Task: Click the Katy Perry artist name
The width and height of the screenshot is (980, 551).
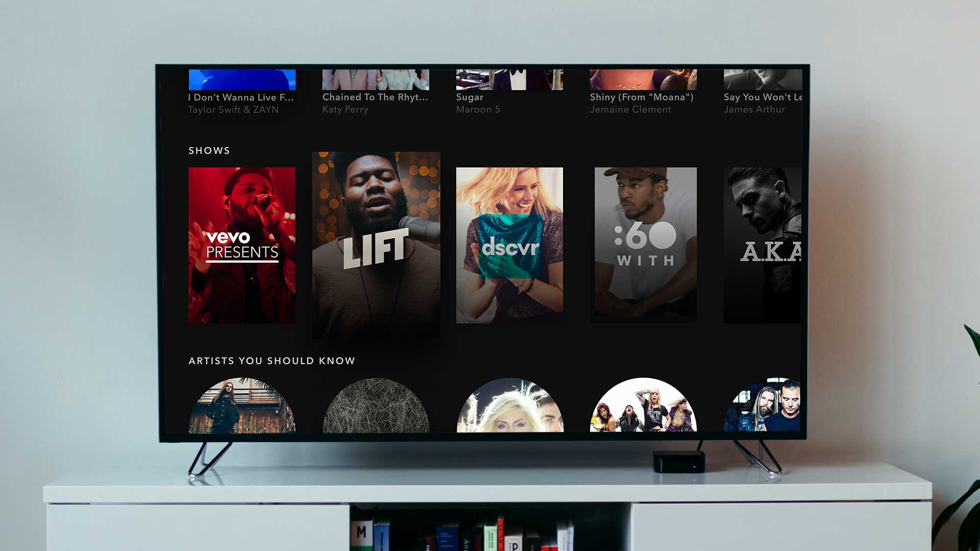Action: click(345, 110)
